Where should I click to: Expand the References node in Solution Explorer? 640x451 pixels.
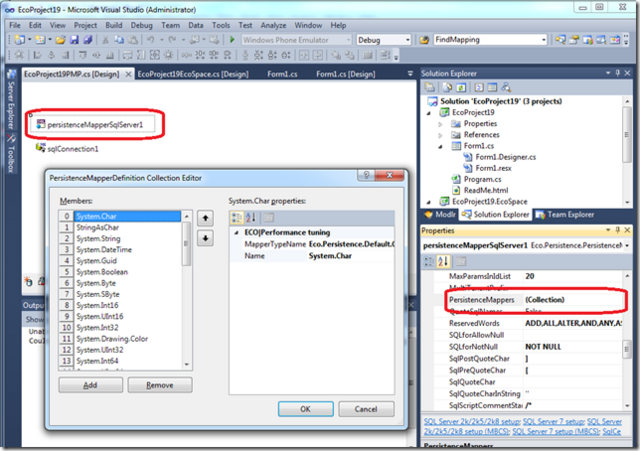(x=440, y=135)
